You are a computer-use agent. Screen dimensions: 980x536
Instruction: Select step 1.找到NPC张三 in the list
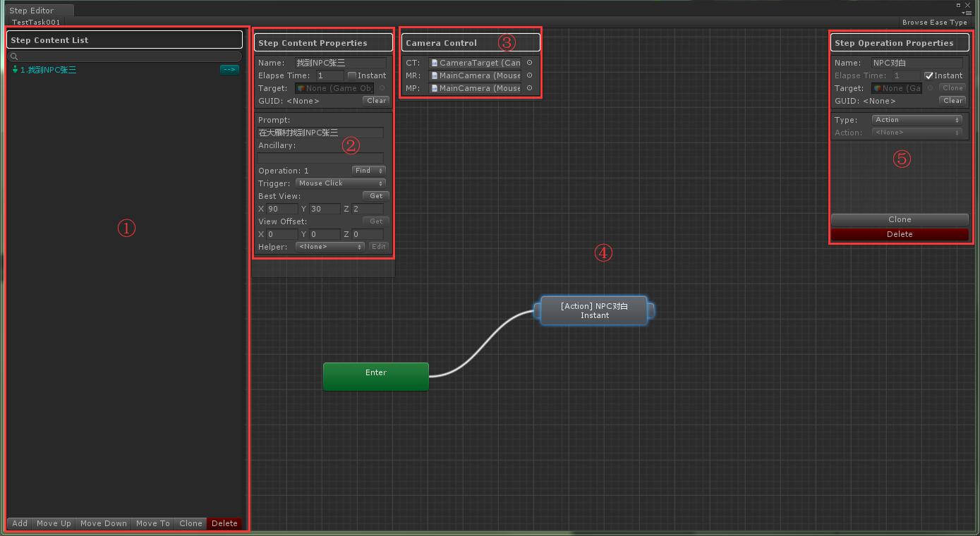(x=124, y=69)
